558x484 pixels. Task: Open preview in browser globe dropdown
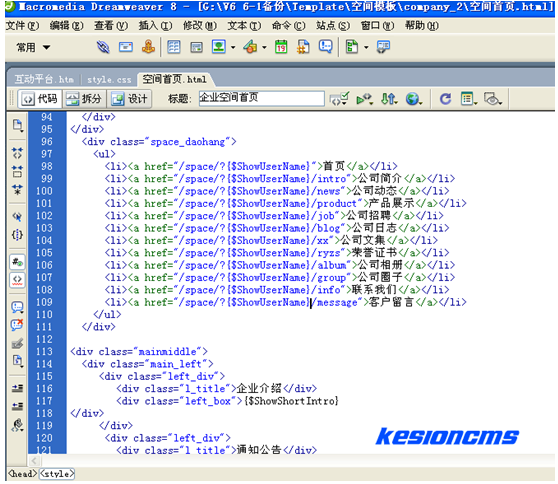(x=414, y=99)
